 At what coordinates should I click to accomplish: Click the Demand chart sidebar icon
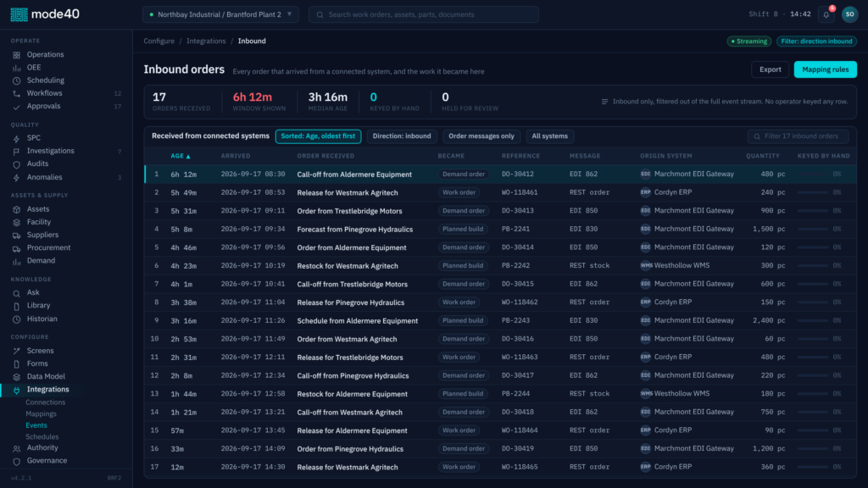[x=17, y=261]
